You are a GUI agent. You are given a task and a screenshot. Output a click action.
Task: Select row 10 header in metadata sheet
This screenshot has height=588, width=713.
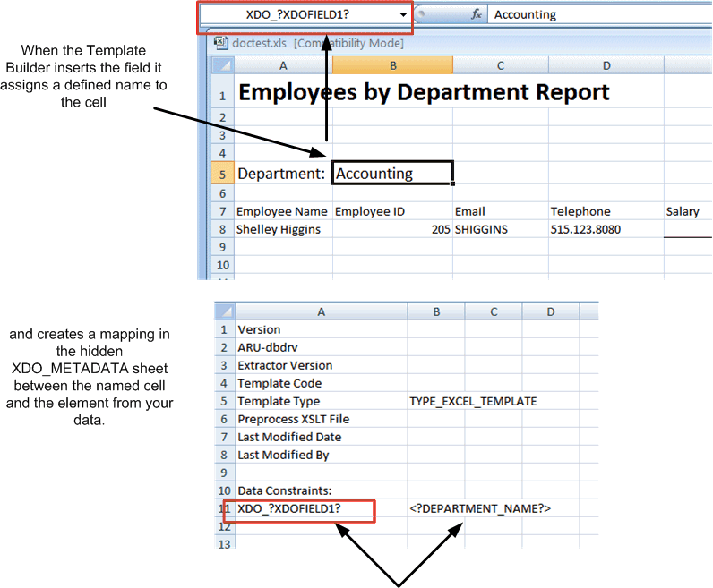[225, 490]
